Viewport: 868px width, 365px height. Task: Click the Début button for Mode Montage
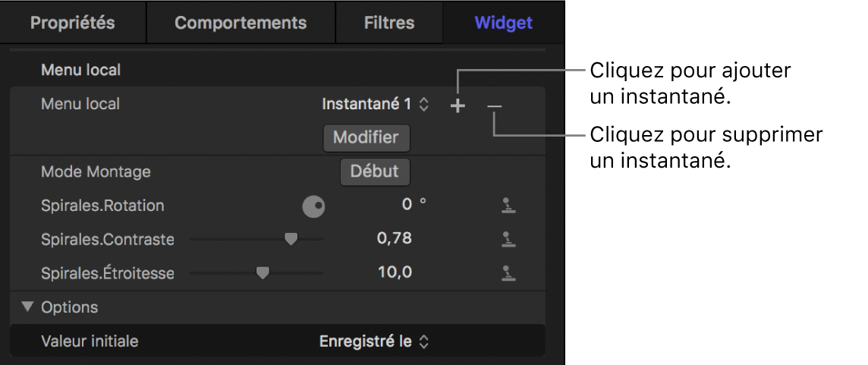(375, 171)
